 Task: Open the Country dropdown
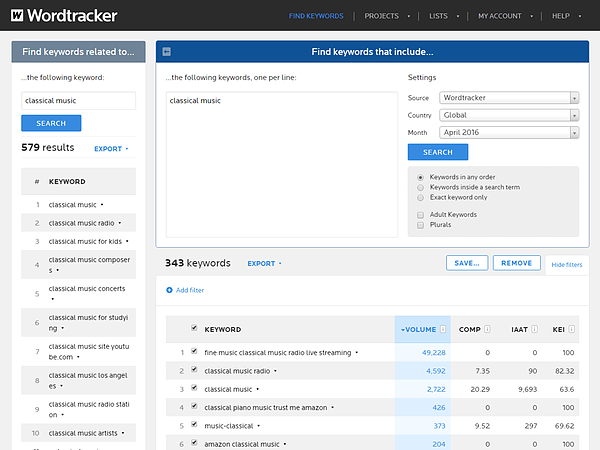click(x=509, y=115)
